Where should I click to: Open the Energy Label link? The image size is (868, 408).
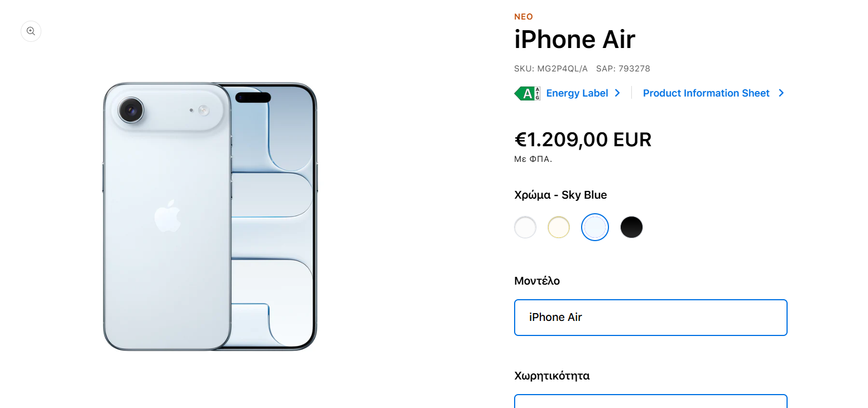point(577,93)
